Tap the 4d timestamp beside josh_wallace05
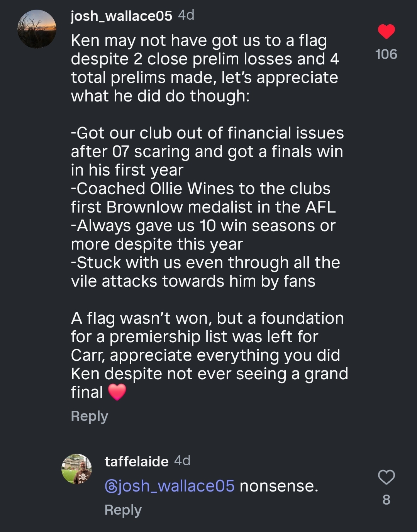417x532 pixels. 186,15
